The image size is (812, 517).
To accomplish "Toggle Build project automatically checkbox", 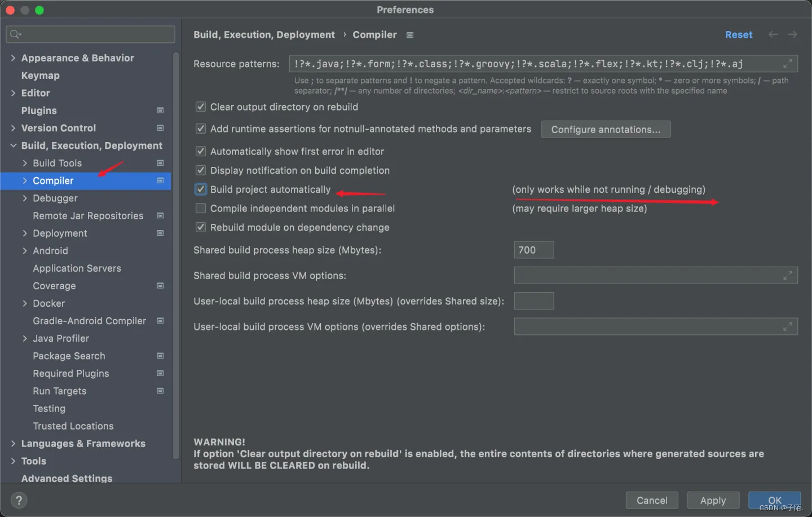I will click(201, 189).
